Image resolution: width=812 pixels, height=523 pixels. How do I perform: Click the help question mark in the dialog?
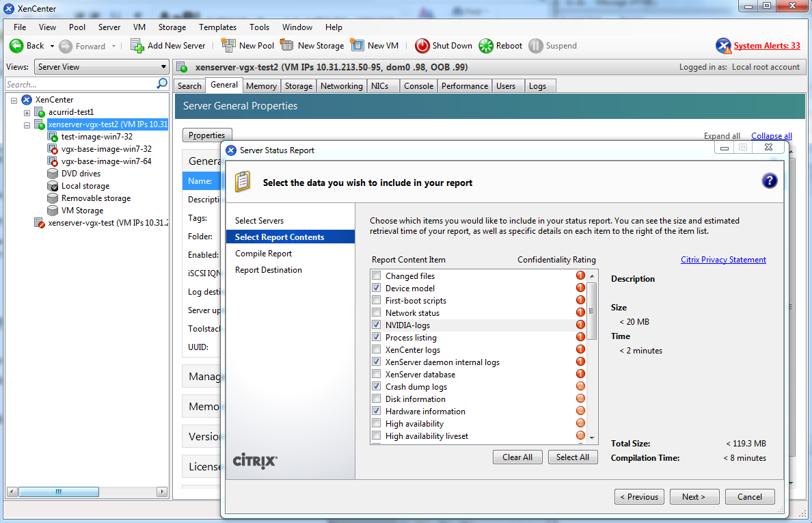tap(770, 180)
